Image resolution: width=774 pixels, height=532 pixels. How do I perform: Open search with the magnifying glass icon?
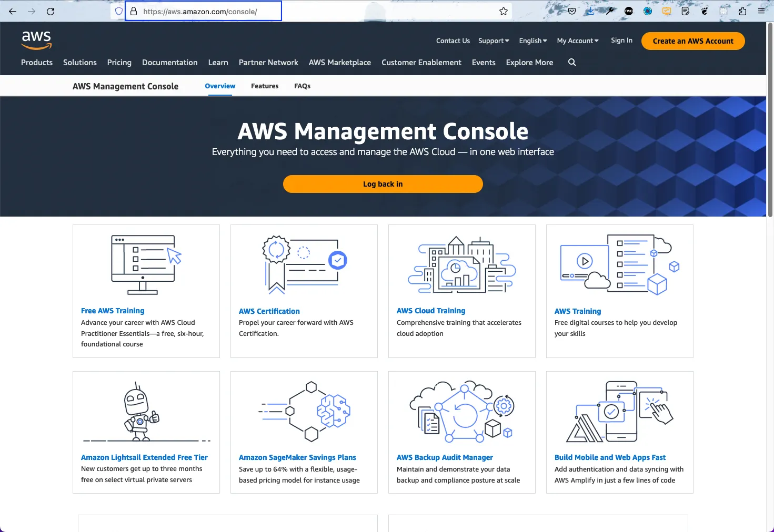(572, 63)
